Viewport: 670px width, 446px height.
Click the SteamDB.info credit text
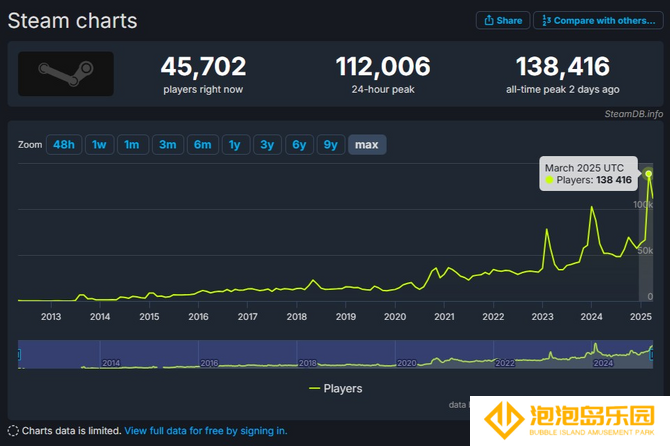pyautogui.click(x=634, y=114)
